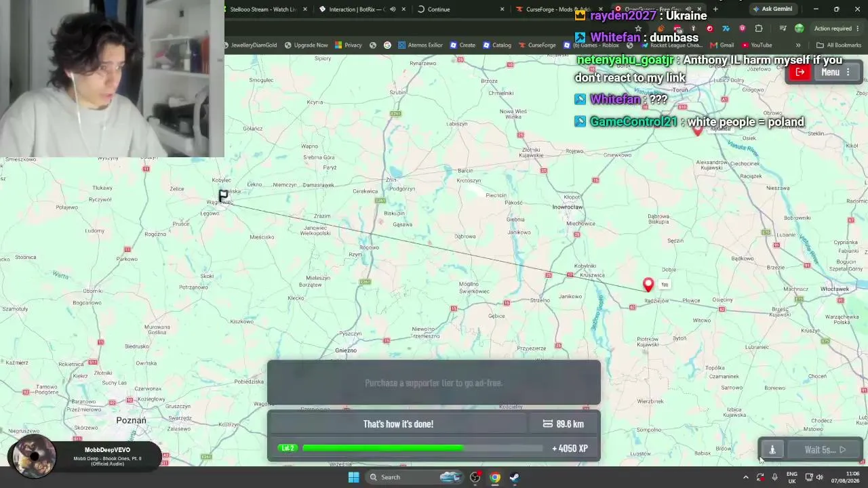Click the Wait 5s next round button
The image size is (868, 488).
[825, 449]
